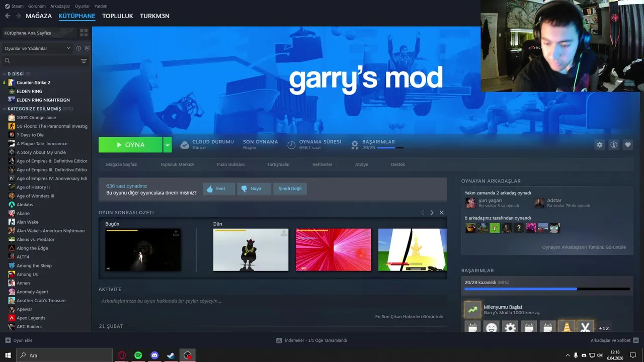This screenshot has width=644, height=362.
Task: Open the red burst screenshot thumbnail
Action: [333, 250]
